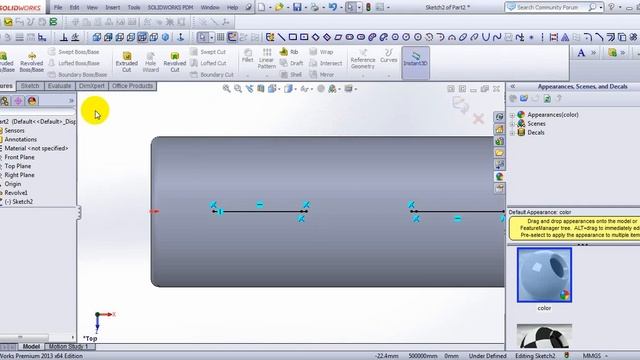The height and width of the screenshot is (360, 640).
Task: Expand the Scenes tree node
Action: (512, 124)
